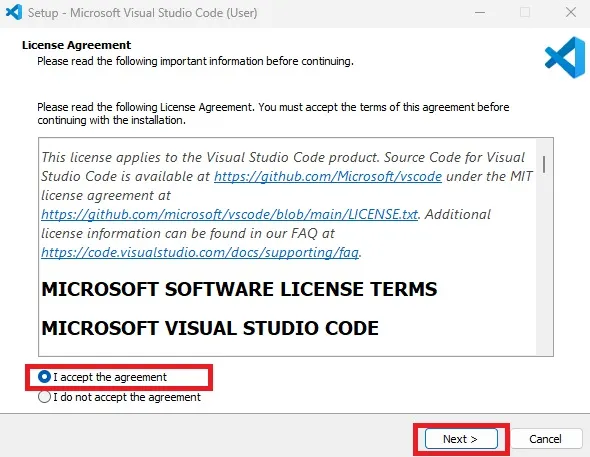Open the code.visualstudio.com FAQ link
The height and width of the screenshot is (457, 590).
coord(200,252)
